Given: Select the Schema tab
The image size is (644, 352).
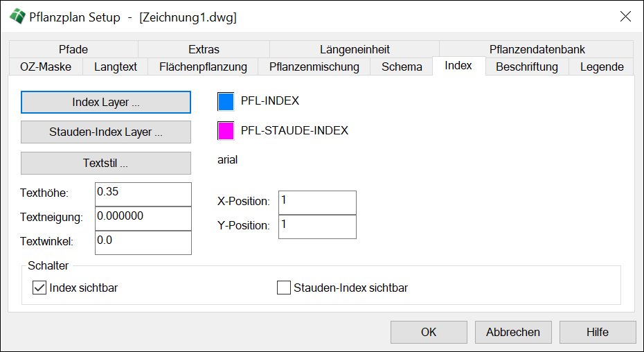Looking at the screenshot, I should point(402,67).
